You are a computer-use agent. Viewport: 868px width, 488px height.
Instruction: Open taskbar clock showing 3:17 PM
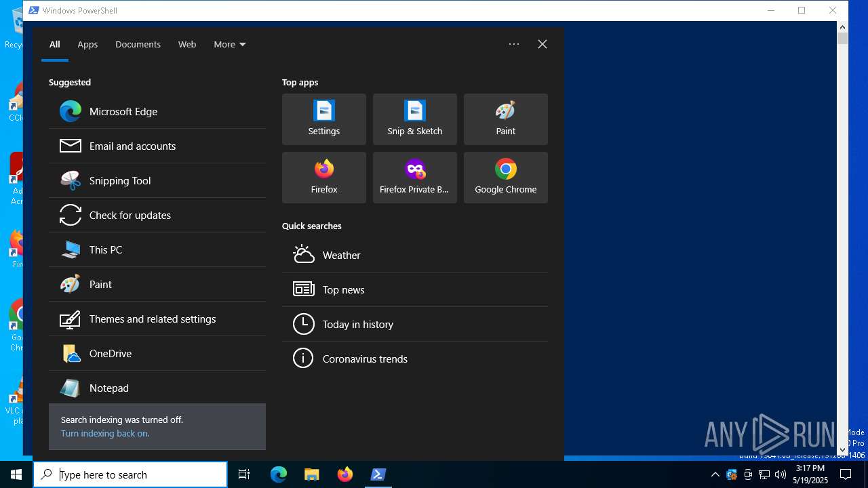point(811,474)
